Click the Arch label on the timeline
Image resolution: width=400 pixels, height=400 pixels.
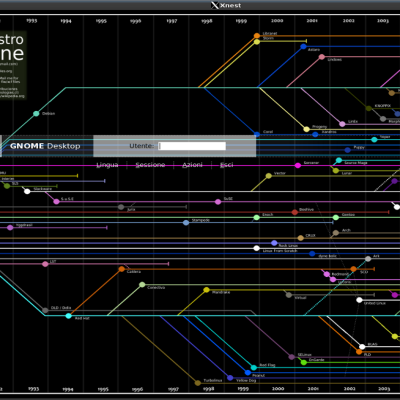(346, 230)
